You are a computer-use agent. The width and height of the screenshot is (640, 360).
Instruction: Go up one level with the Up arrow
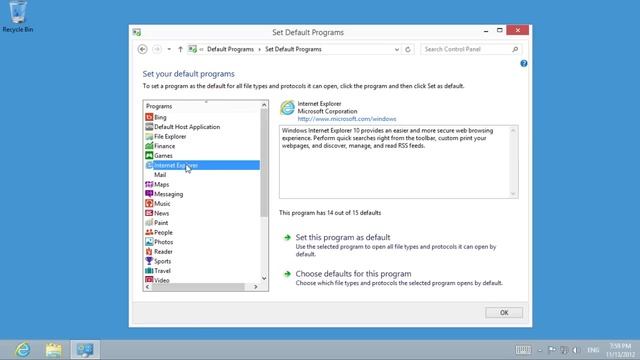180,49
